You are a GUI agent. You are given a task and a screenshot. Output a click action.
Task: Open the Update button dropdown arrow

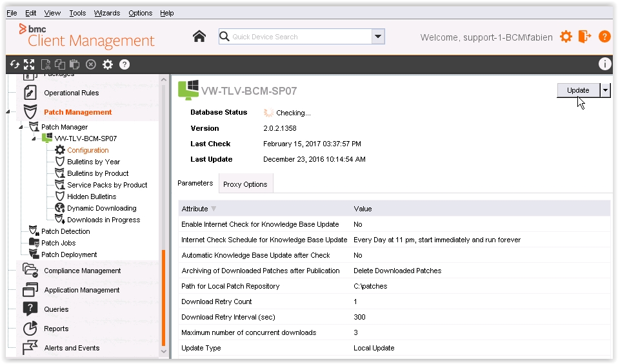[x=605, y=90]
